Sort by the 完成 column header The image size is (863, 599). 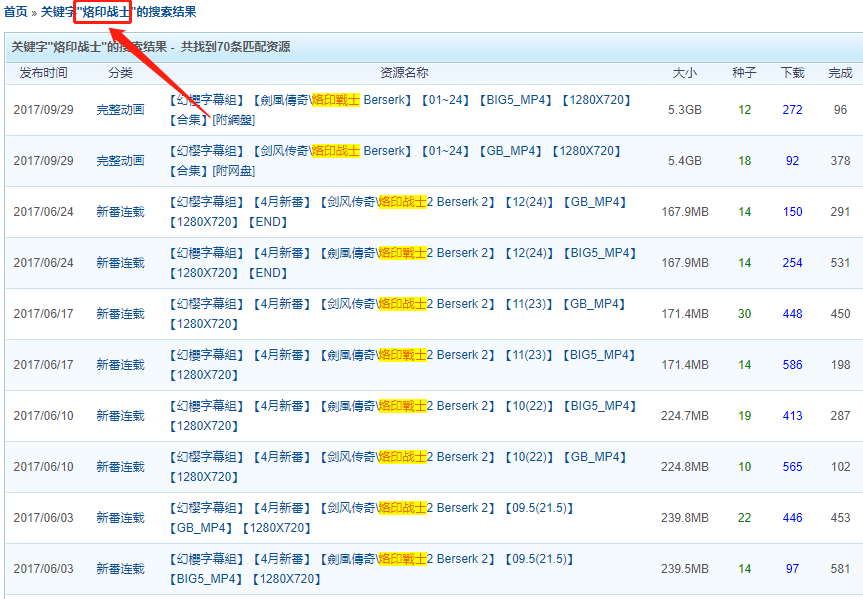[840, 73]
